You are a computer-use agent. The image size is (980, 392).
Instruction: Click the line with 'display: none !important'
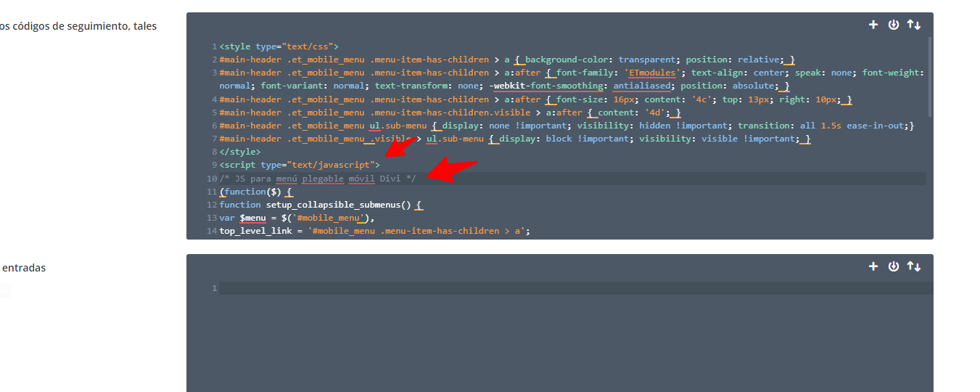pyautogui.click(x=567, y=126)
